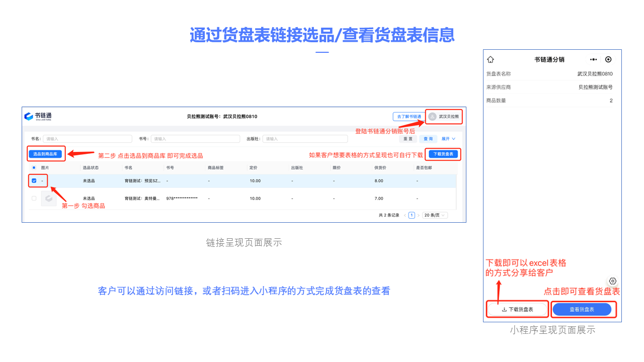
Task: Click the placeholder thumbnail in the 奥特曼 row
Action: pos(49,199)
